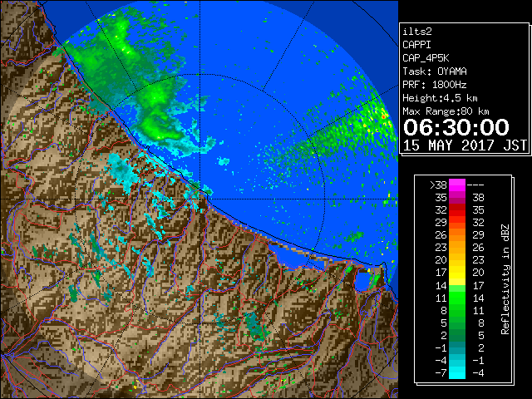Image resolution: width=532 pixels, height=399 pixels.
Task: Click the 06:30:00 timestamp
Action: point(456,127)
